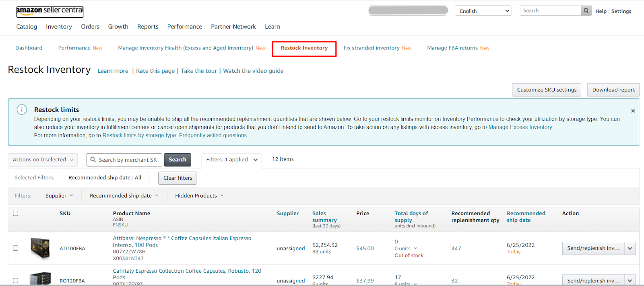Click the magnifying glass search icon

tap(586, 11)
